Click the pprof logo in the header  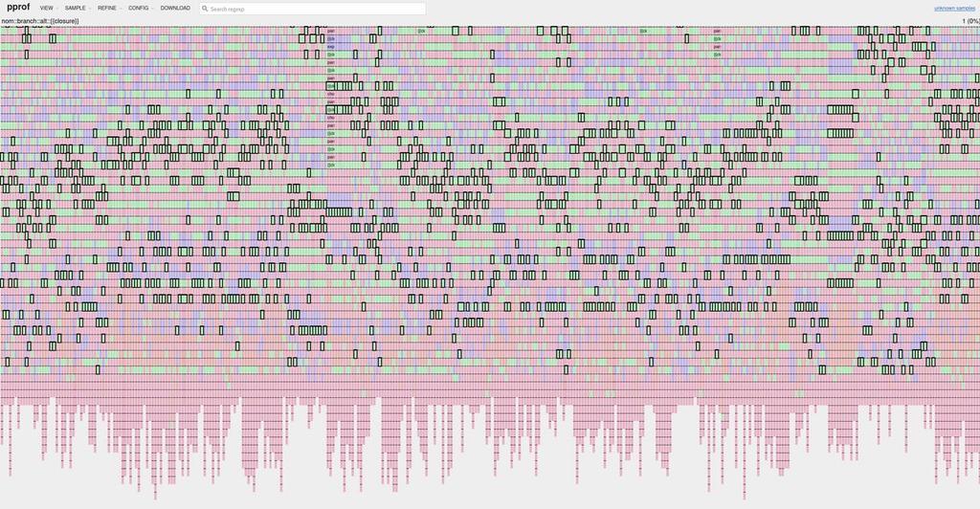(18, 8)
